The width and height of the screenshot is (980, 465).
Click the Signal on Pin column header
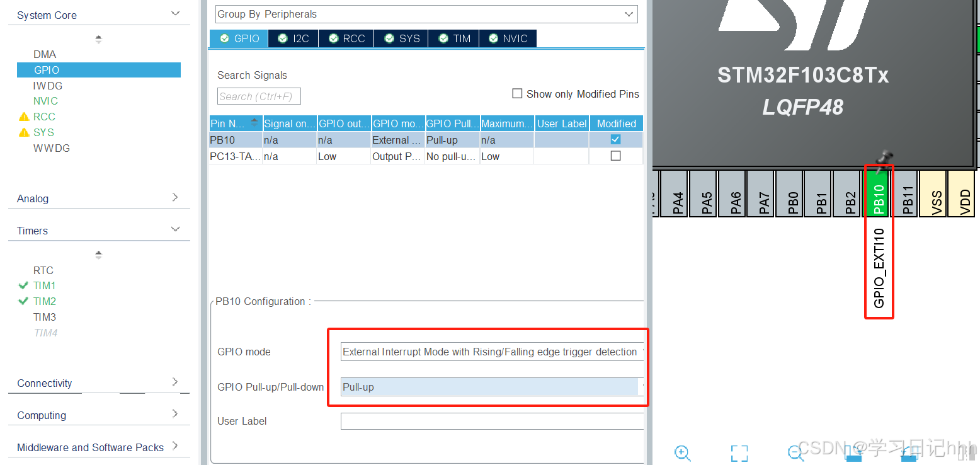tap(290, 123)
